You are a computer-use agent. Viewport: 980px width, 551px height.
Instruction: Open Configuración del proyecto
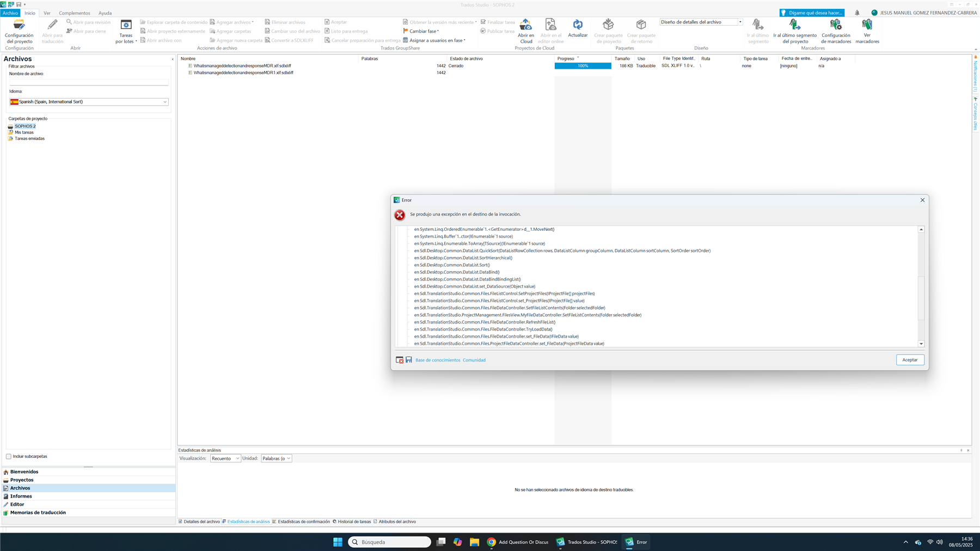[19, 31]
